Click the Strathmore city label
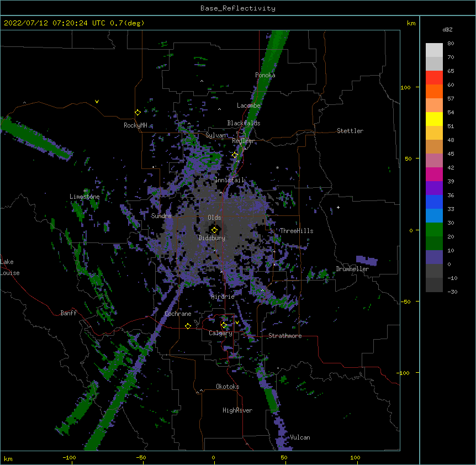 [285, 336]
